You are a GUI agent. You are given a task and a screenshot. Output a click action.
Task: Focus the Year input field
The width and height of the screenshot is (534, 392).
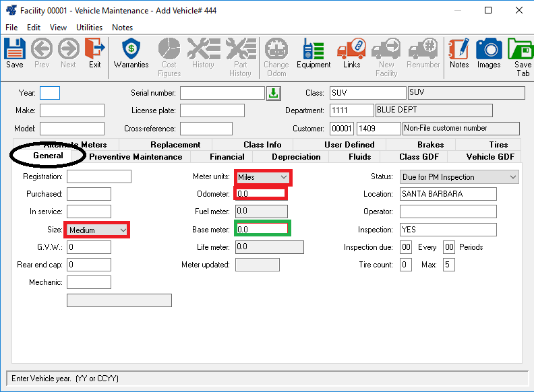coord(50,93)
